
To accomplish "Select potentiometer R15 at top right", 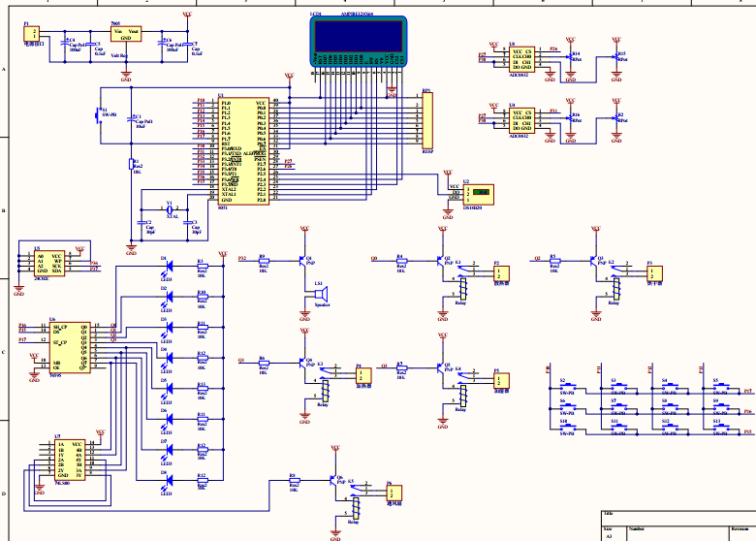I will [x=616, y=56].
